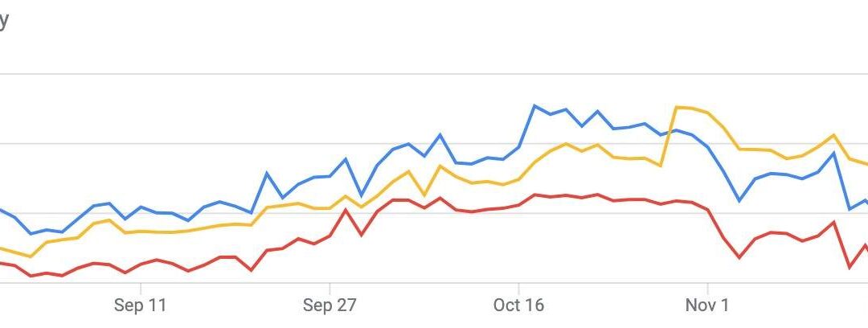Select the red line point above Sep 11
The image size is (868, 328).
pos(141,264)
